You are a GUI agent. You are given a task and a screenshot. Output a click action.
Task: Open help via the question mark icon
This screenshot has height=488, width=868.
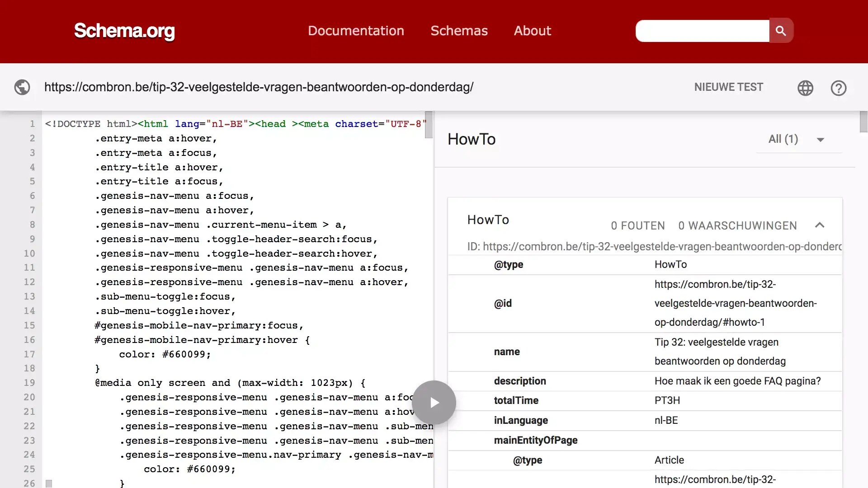839,88
